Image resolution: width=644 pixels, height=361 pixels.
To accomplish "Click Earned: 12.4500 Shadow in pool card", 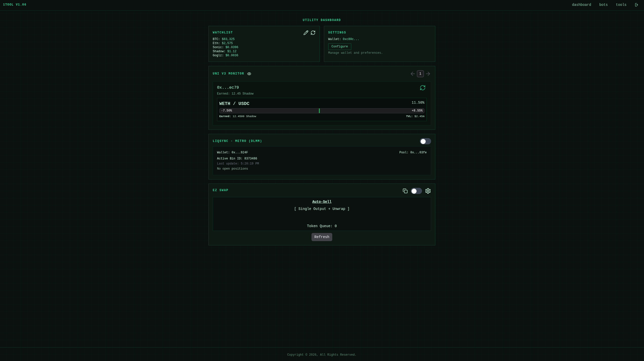I will point(238,116).
